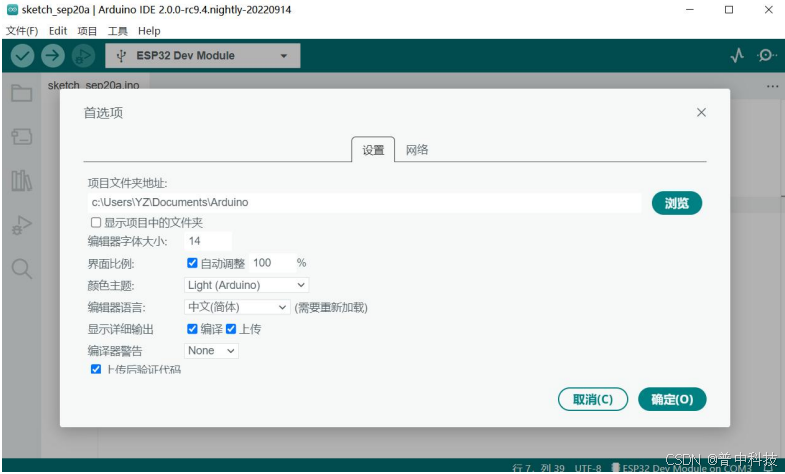Click the 确定(O) button
The width and height of the screenshot is (785, 474).
(672, 399)
